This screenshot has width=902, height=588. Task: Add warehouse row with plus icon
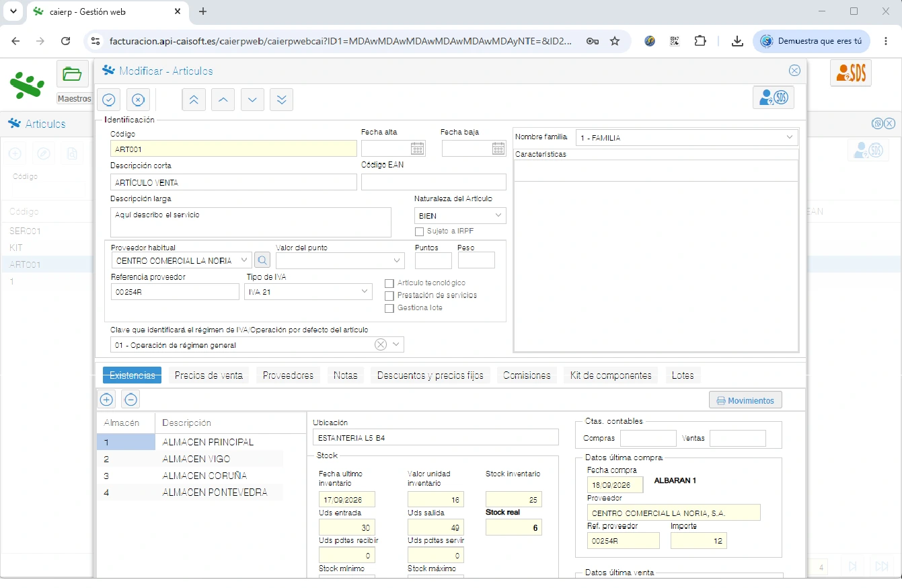(x=106, y=400)
